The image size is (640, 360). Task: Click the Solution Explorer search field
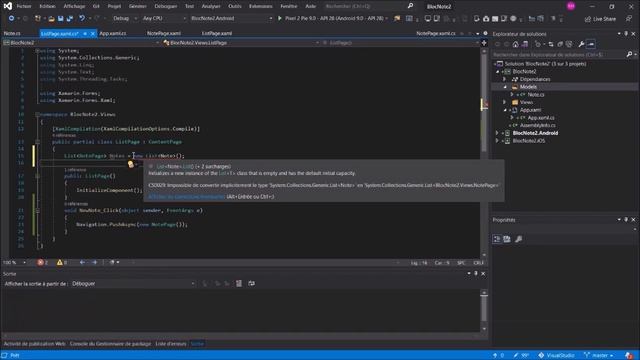[558, 54]
